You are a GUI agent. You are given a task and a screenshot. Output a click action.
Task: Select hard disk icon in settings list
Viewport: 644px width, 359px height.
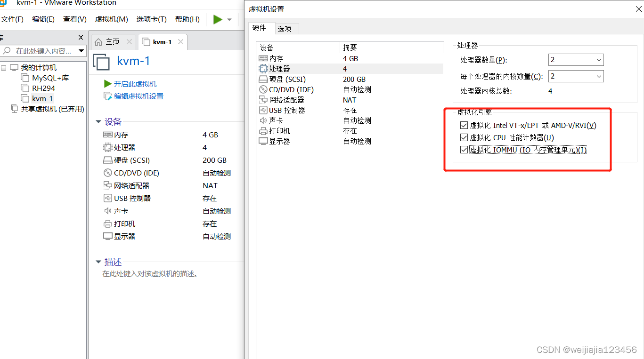tap(263, 80)
